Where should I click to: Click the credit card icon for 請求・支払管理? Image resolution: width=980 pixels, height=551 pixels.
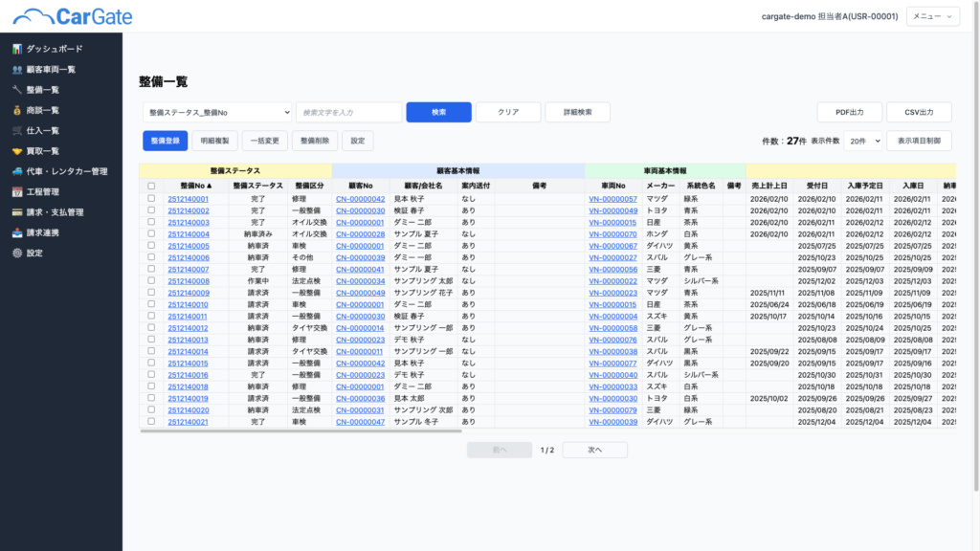click(17, 212)
